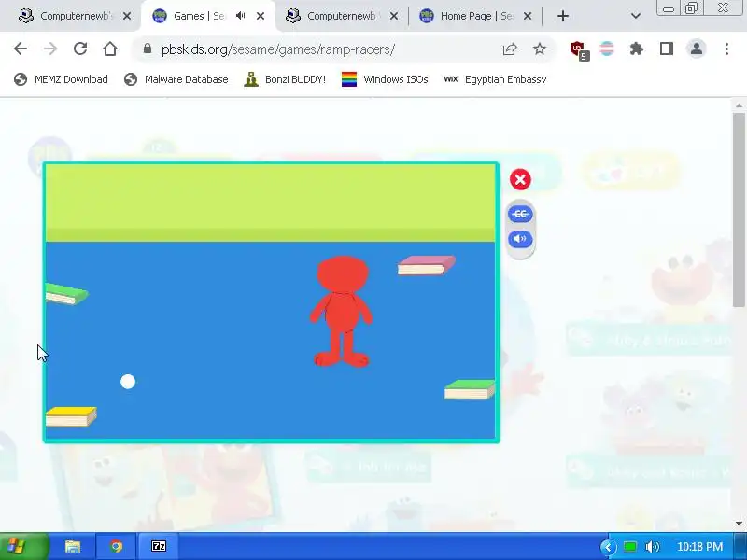Image resolution: width=747 pixels, height=560 pixels.
Task: Open the Bonzi BUDDY! bookmark
Action: click(x=285, y=79)
